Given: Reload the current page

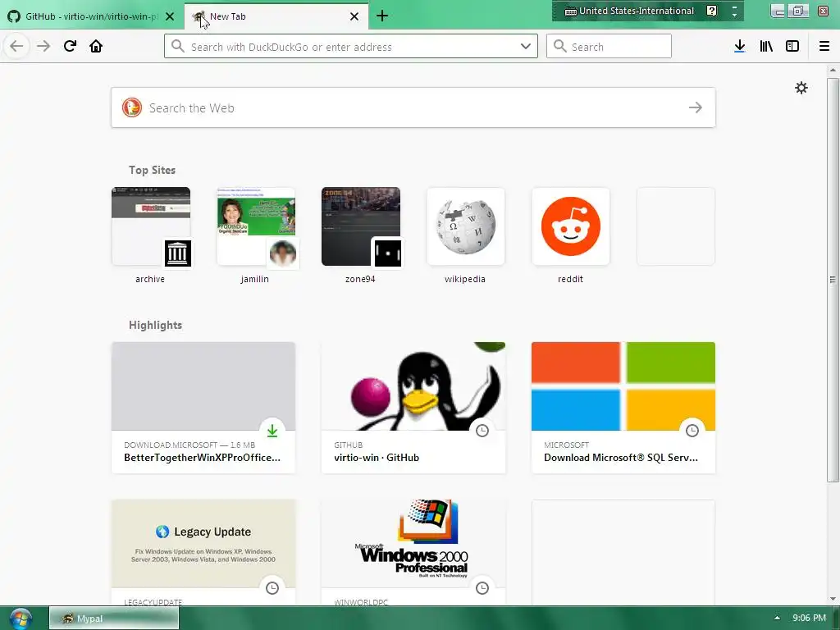Looking at the screenshot, I should tap(71, 46).
